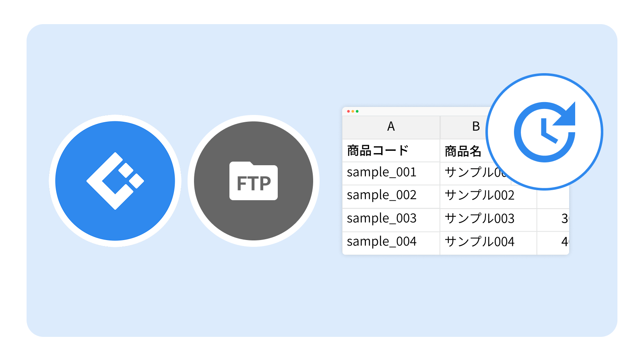The width and height of the screenshot is (644, 361).
Task: Select cell sample_001
Action: point(391,173)
